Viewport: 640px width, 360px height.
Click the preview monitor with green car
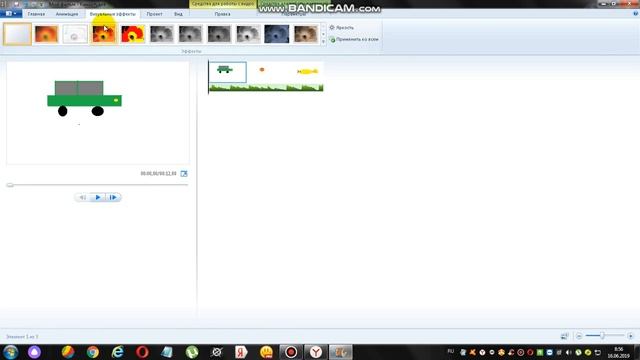(98, 113)
